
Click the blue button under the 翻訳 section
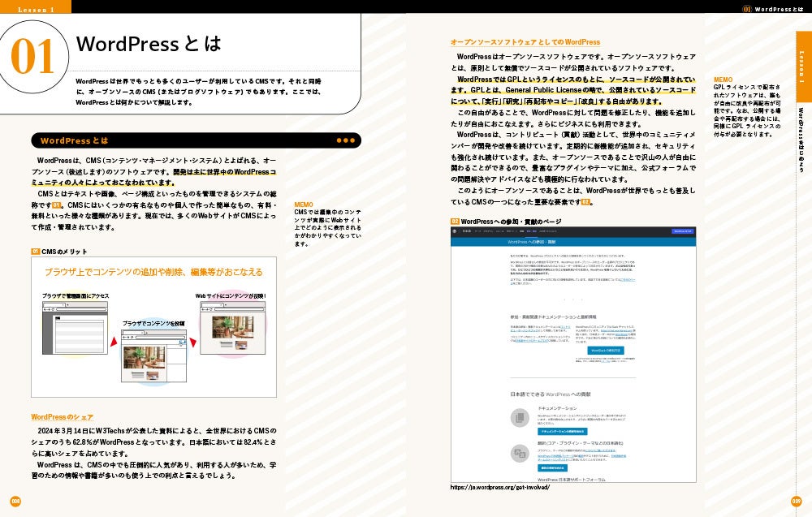(552, 467)
